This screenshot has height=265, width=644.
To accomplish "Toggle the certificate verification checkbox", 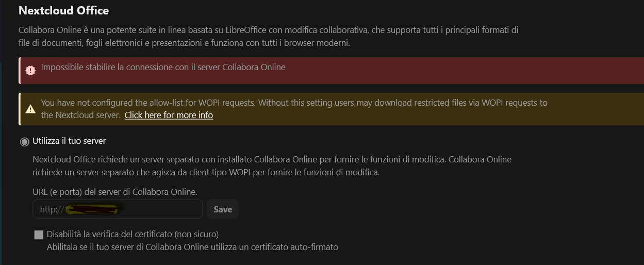I will point(39,235).
